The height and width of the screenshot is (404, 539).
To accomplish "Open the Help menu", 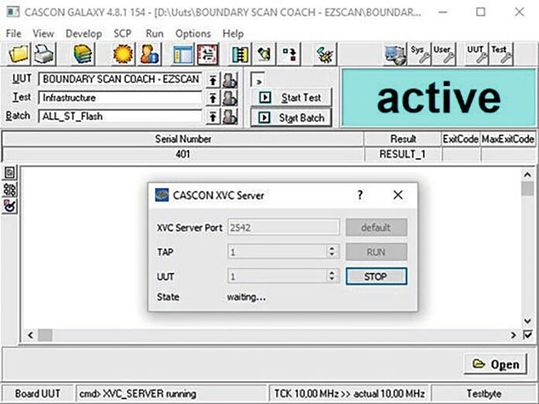I will (233, 34).
